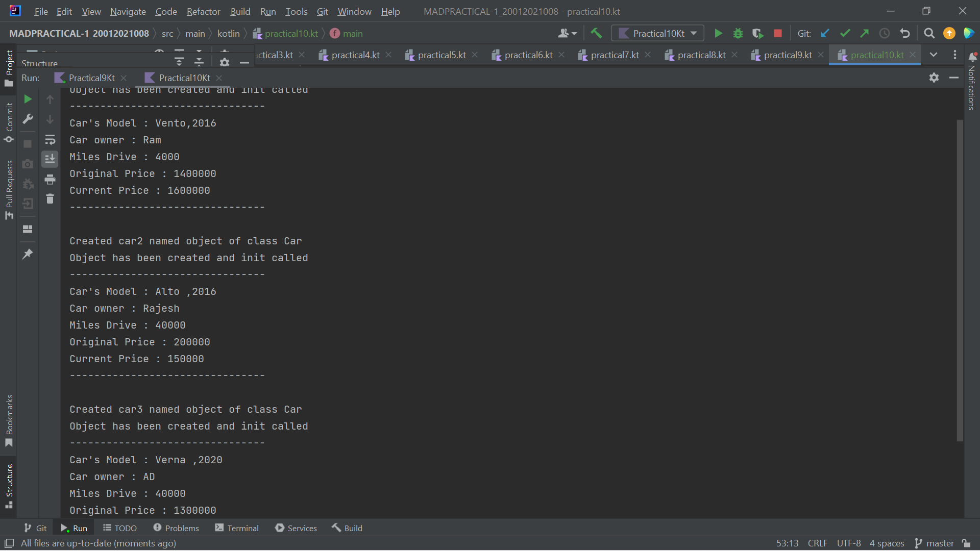Toggle Notifications side panel
This screenshot has width=980, height=551.
[972, 82]
